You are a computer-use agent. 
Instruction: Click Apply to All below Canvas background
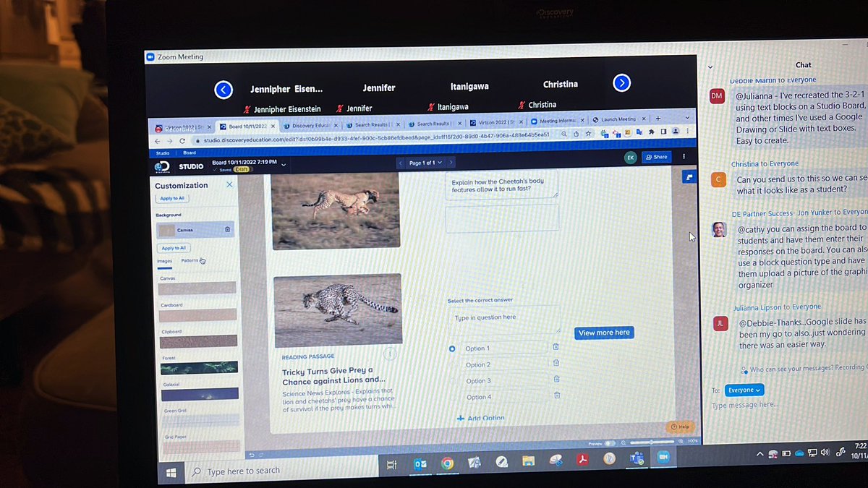tap(174, 248)
